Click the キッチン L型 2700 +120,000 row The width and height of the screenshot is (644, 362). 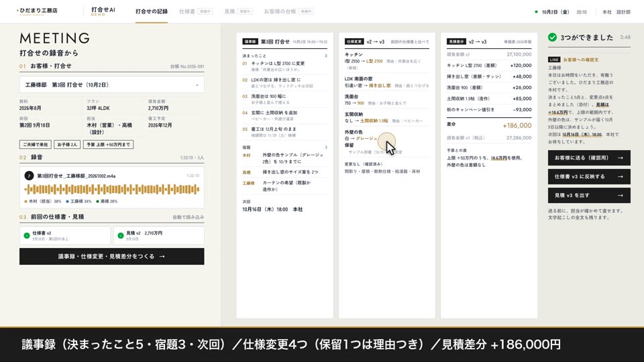tap(489, 65)
